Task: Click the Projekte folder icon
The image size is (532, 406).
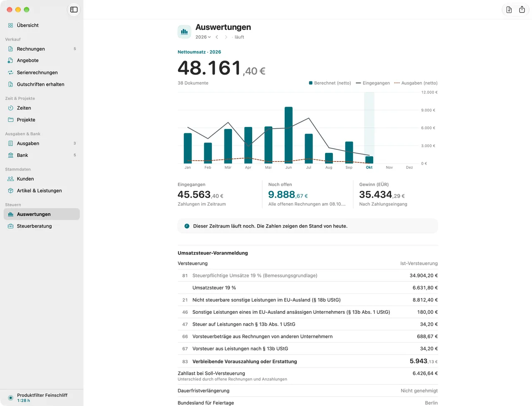Action: click(x=11, y=120)
